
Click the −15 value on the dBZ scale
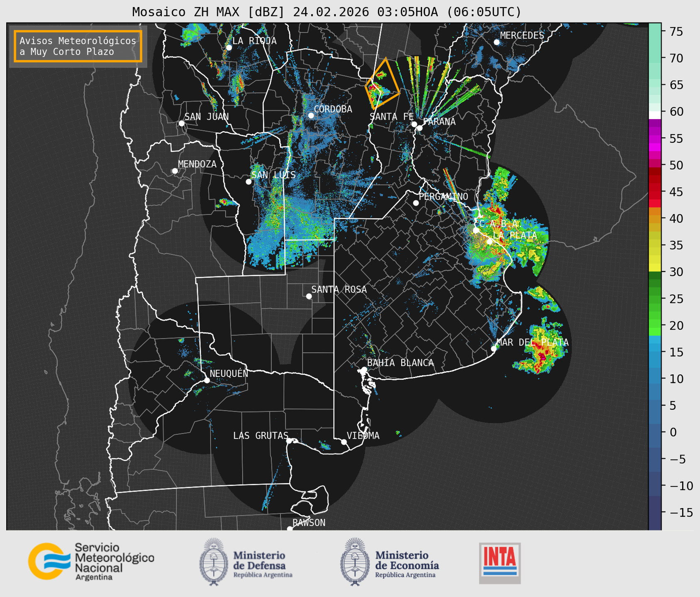click(x=681, y=512)
